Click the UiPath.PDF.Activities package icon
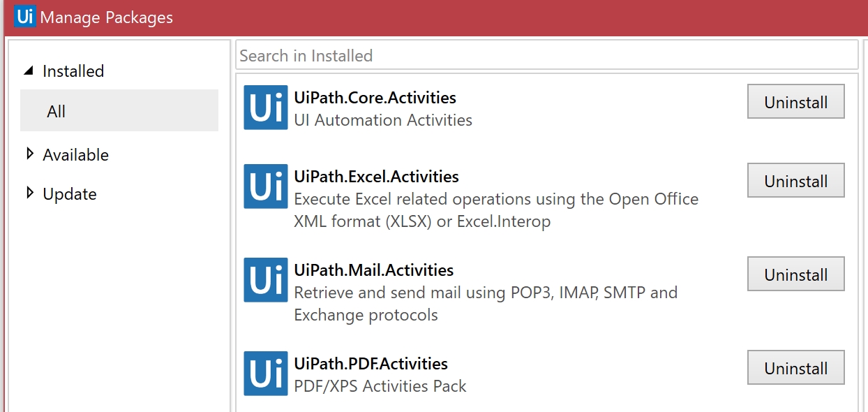This screenshot has width=868, height=412. click(x=266, y=374)
